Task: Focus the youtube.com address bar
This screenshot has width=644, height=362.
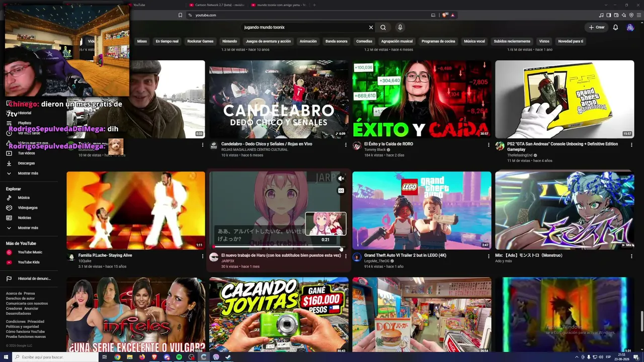Action: click(307, 15)
